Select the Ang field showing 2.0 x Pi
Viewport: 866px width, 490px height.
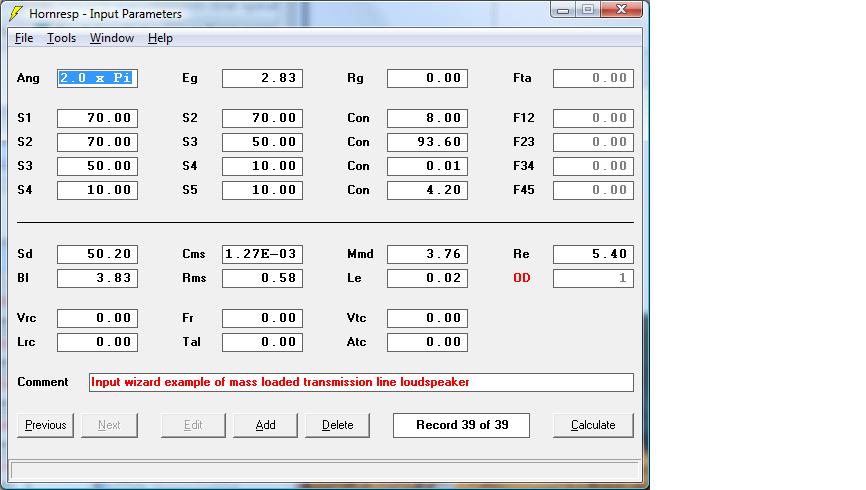97,78
